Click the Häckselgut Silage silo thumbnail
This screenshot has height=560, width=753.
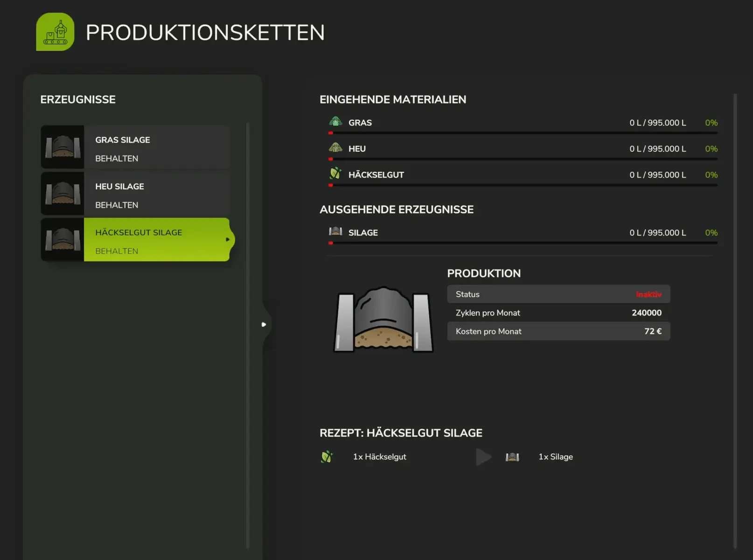coord(63,239)
